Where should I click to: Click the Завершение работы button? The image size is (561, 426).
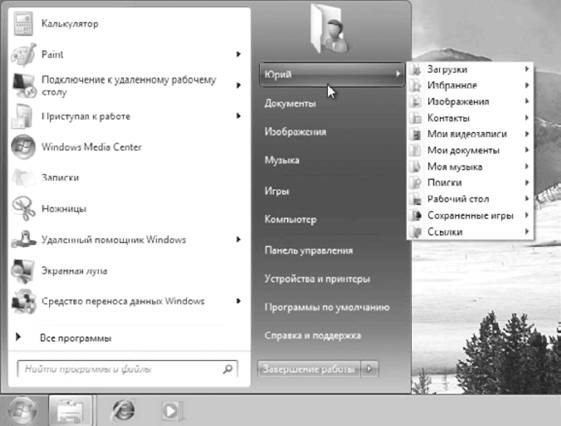pos(309,369)
